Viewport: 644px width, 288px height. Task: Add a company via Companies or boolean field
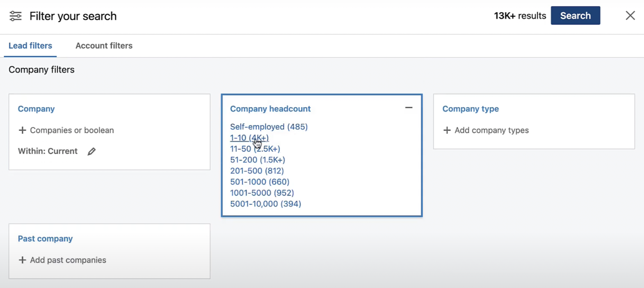pos(72,130)
